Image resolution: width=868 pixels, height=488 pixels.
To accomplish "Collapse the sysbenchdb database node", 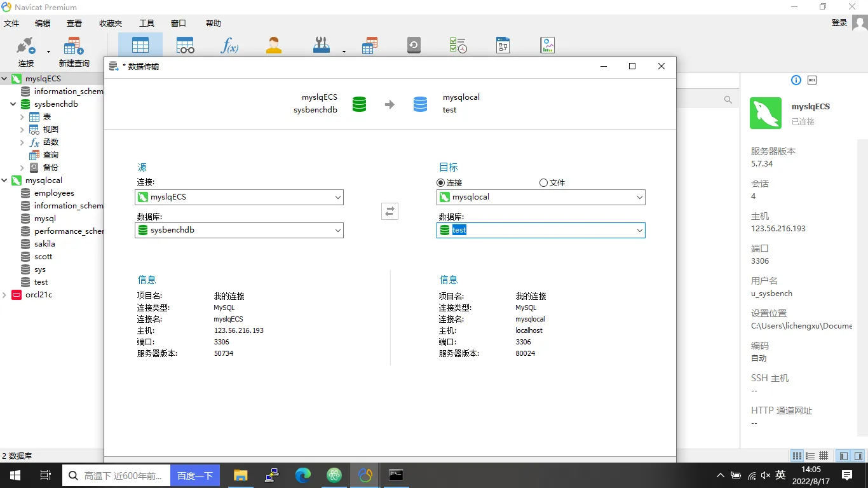I will (x=13, y=104).
